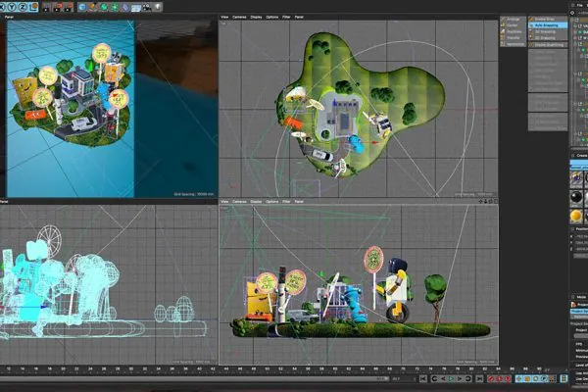This screenshot has height=392, width=588.
Task: Click the Duplicate command
Action: (x=513, y=31)
